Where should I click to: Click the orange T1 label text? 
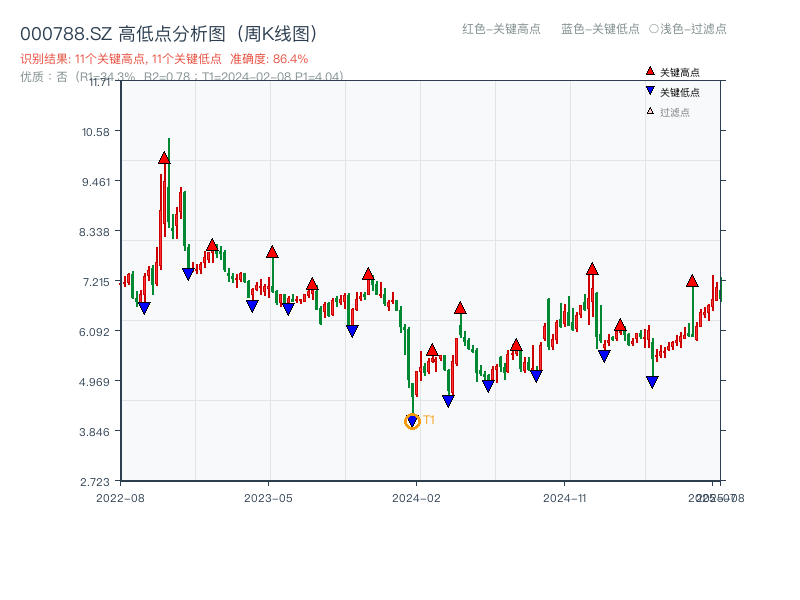(x=429, y=420)
